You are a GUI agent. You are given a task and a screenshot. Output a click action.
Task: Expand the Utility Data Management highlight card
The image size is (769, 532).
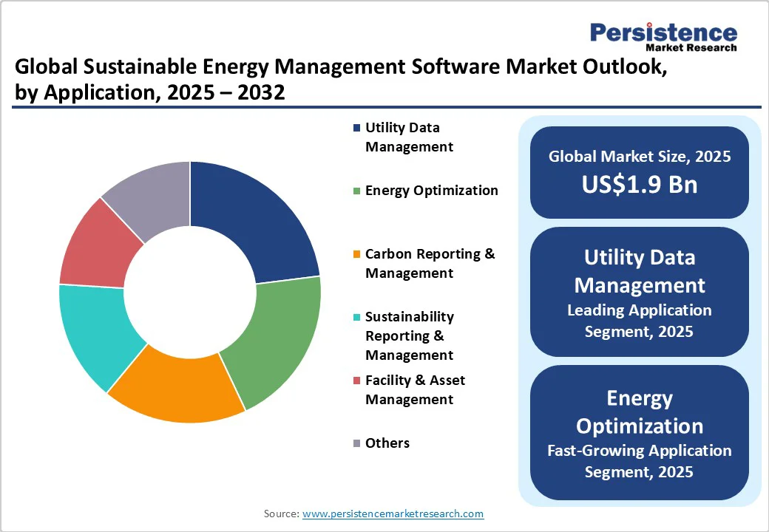coord(639,291)
